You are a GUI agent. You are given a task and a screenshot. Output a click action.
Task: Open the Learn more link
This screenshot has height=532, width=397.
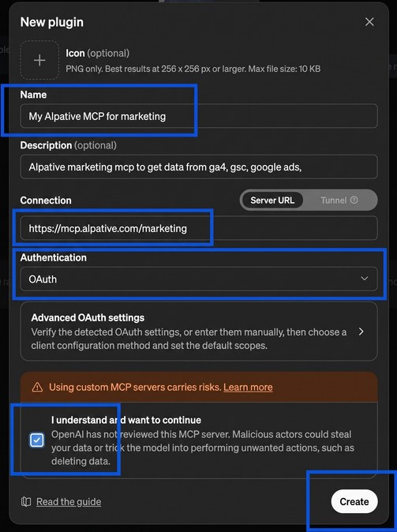tap(248, 387)
